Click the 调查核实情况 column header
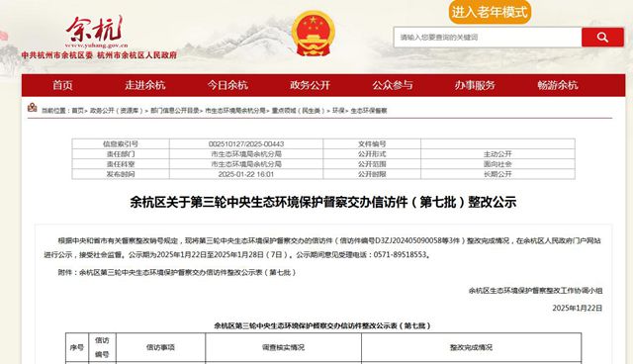This screenshot has height=364, width=633. (x=284, y=347)
